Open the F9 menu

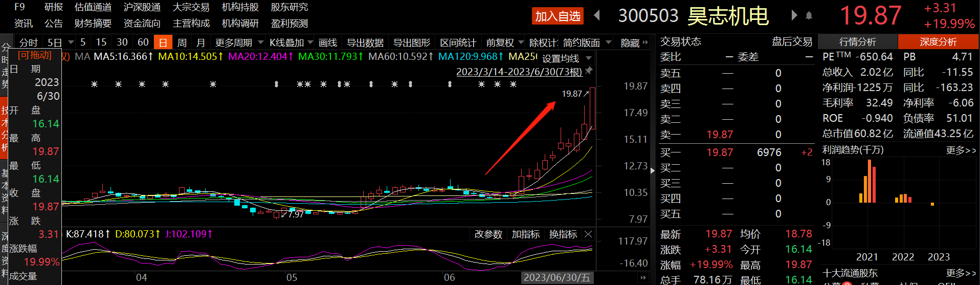[x=19, y=7]
